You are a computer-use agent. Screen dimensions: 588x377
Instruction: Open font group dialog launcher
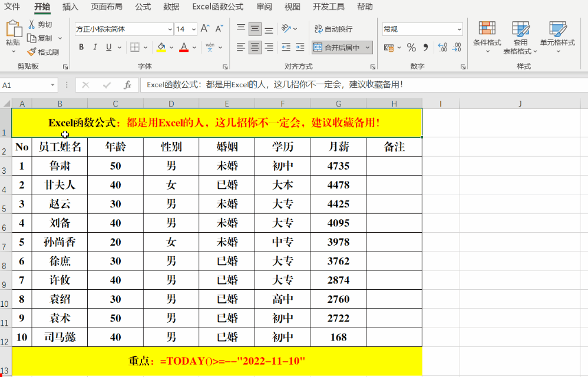coord(225,67)
